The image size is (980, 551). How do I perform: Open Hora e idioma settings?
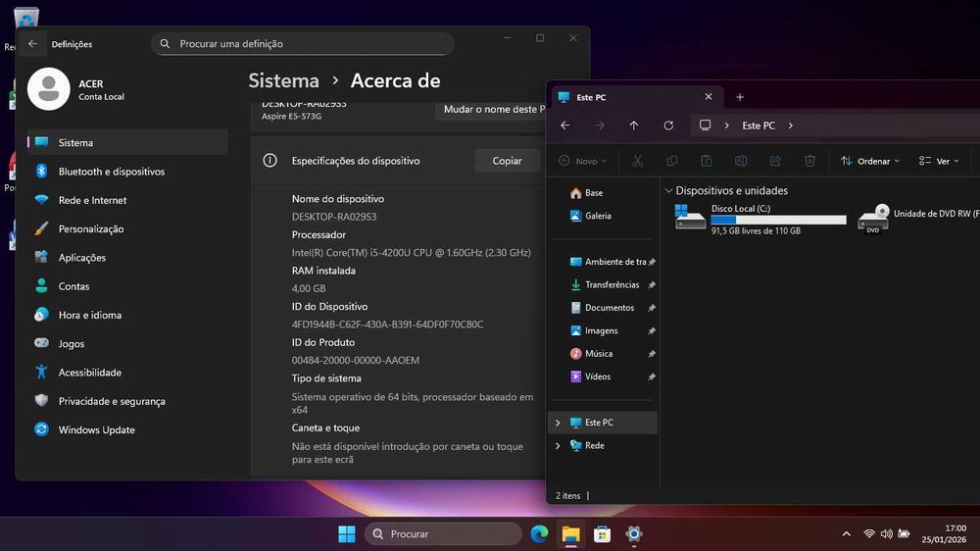coord(127,316)
